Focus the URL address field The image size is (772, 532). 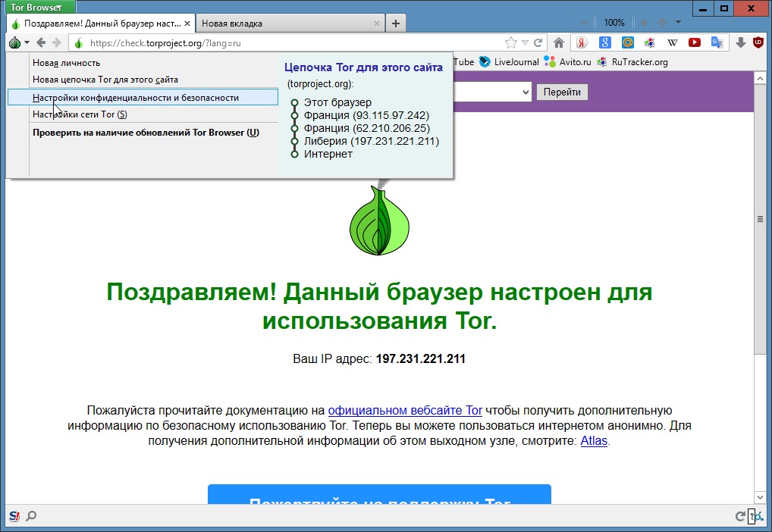[x=297, y=43]
